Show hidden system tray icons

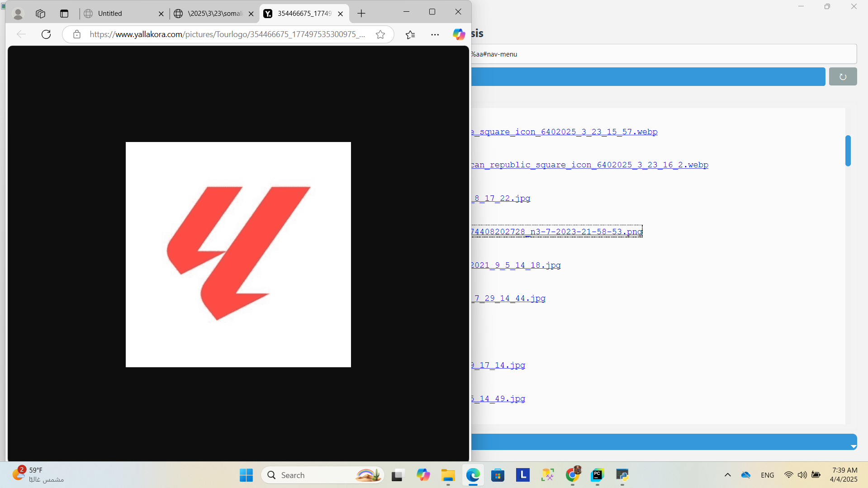[727, 475]
